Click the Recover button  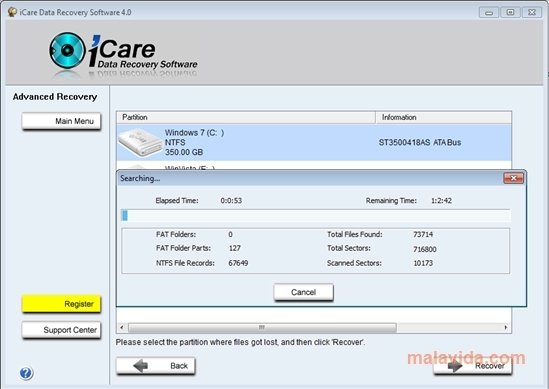point(472,366)
